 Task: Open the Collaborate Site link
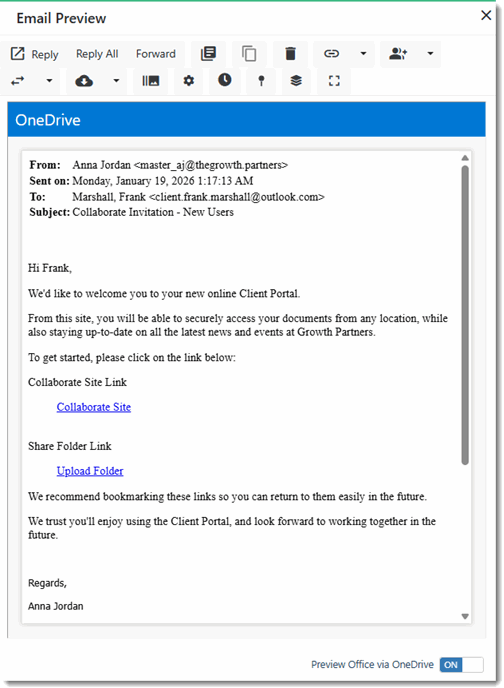pyautogui.click(x=93, y=407)
